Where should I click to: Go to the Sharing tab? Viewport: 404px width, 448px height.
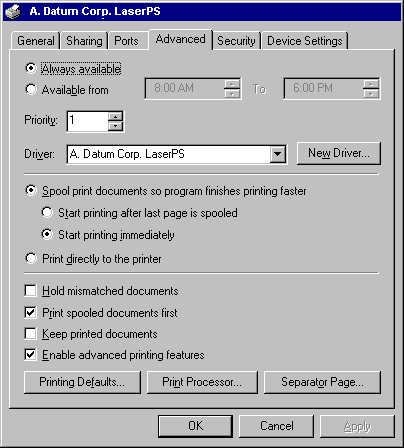84,41
